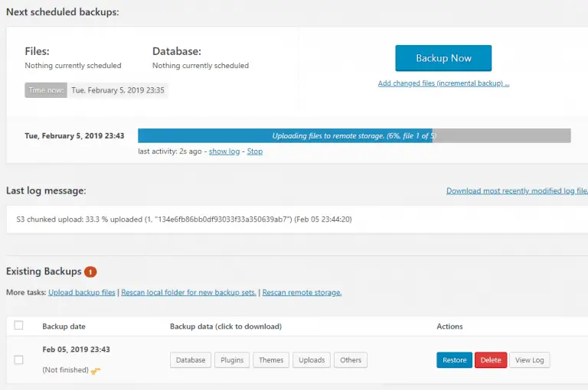Click the 'Feb 05, 2019 23:43' backup date

click(x=76, y=349)
